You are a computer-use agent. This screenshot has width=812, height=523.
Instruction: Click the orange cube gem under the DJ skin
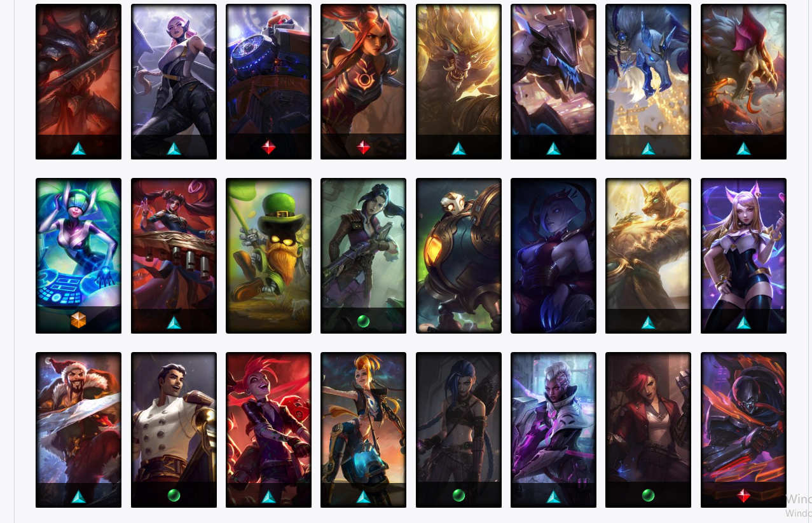coord(78,321)
